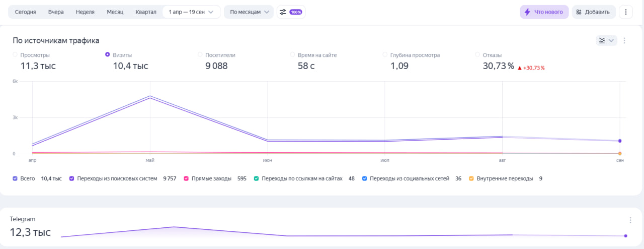Select the Посетители metric radio button
644x249 pixels.
(200, 54)
